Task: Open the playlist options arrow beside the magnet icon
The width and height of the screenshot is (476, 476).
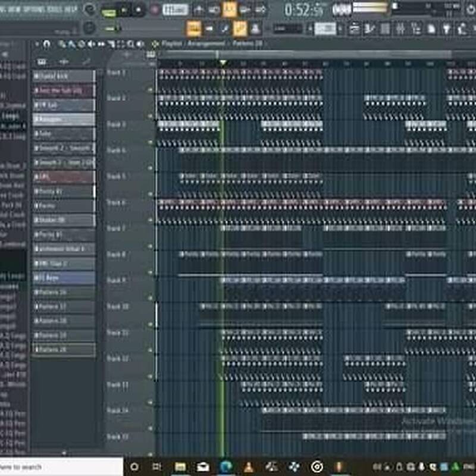Action: coord(37,44)
